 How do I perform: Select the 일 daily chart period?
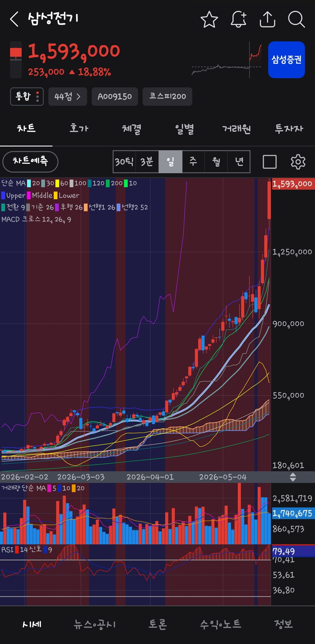(170, 162)
